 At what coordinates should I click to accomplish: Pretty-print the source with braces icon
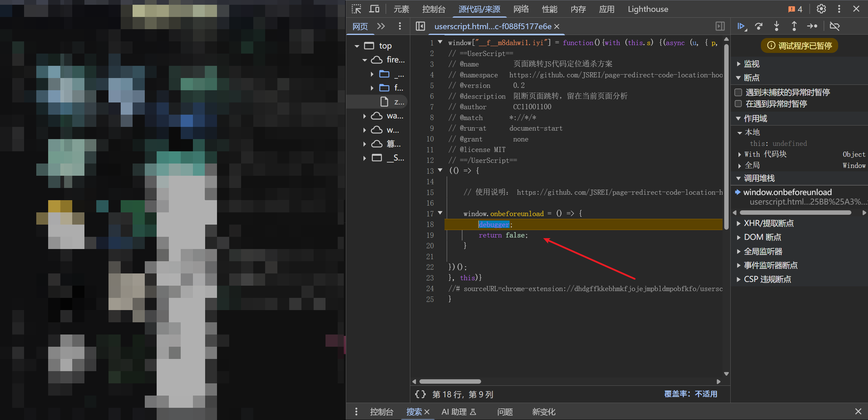420,394
